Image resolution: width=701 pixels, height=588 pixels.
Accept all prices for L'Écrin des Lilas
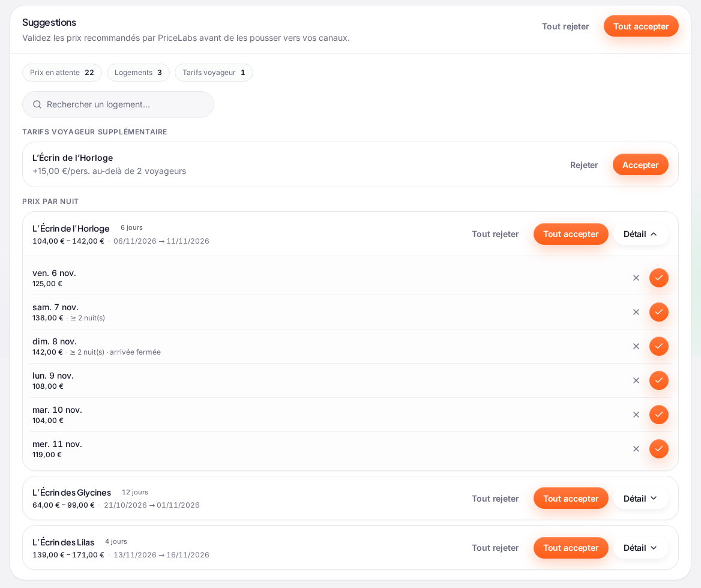571,548
